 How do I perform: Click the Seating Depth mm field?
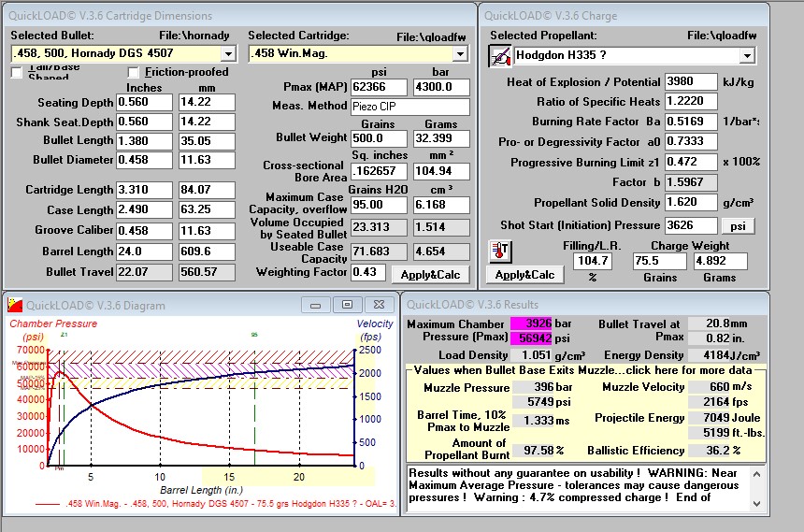(207, 102)
